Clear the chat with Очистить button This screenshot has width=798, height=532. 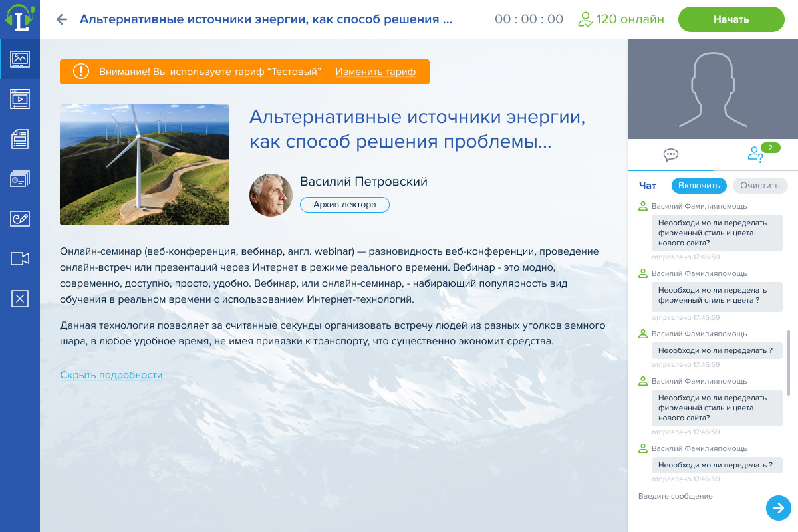[x=759, y=186]
